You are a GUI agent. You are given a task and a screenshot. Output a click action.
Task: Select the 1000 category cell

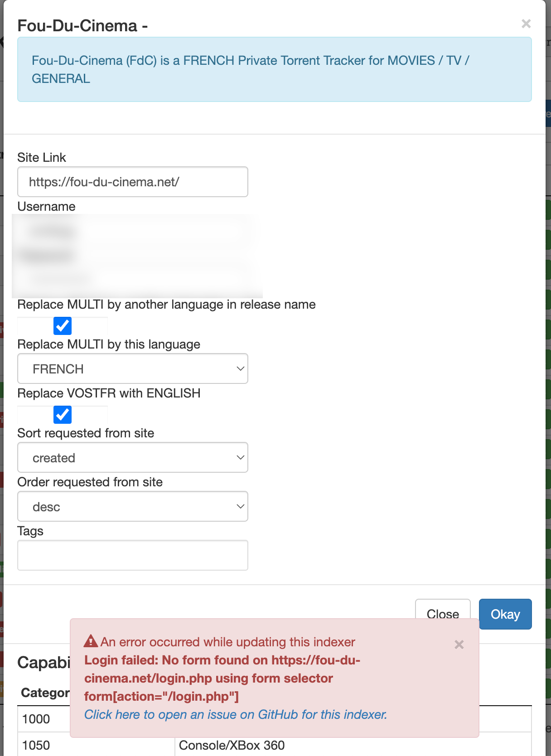[x=44, y=719]
